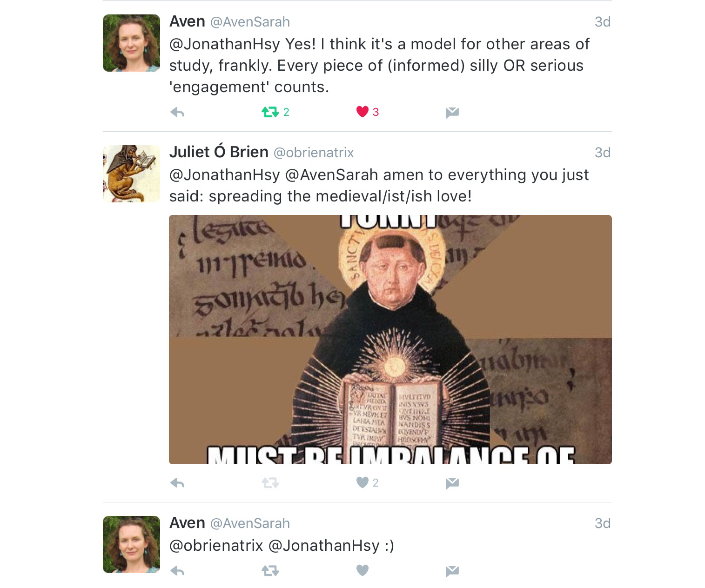The image size is (705, 588).
Task: Retweet Aven's smiley face tweet
Action: coord(270,570)
